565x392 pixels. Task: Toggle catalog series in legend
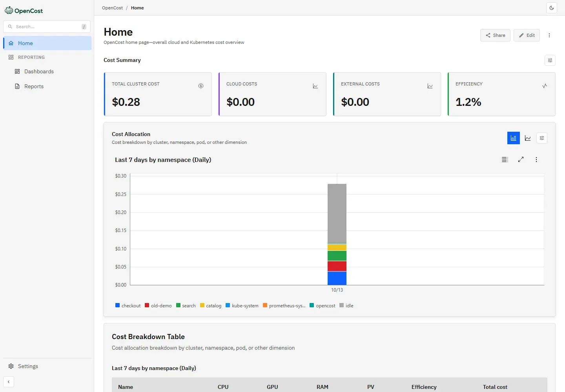tap(211, 306)
